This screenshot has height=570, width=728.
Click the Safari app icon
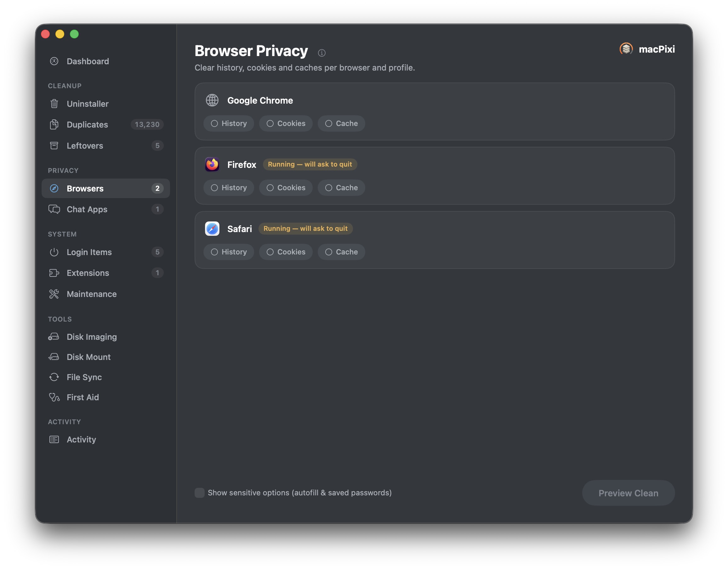click(212, 229)
